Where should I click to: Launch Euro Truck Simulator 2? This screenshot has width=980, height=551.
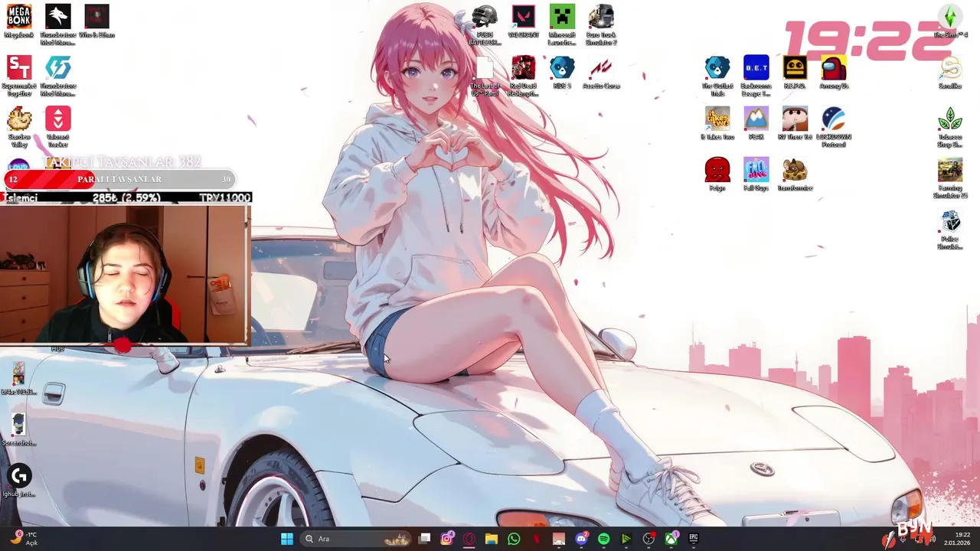point(601,17)
